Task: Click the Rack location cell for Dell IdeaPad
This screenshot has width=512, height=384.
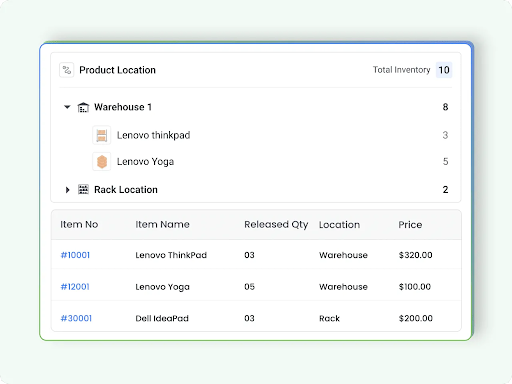Action: (x=329, y=318)
